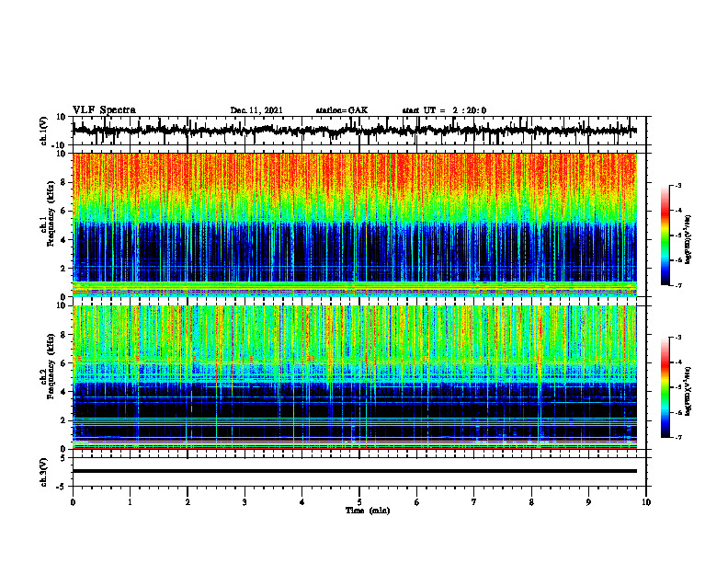
Task: Click the time axis tick label "6"
Action: point(417,502)
